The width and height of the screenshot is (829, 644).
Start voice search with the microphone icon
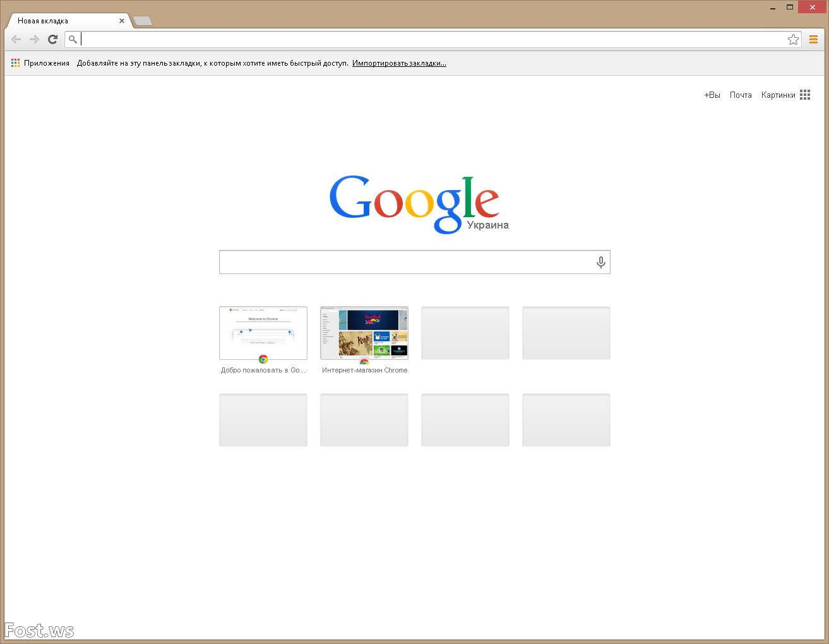click(600, 262)
